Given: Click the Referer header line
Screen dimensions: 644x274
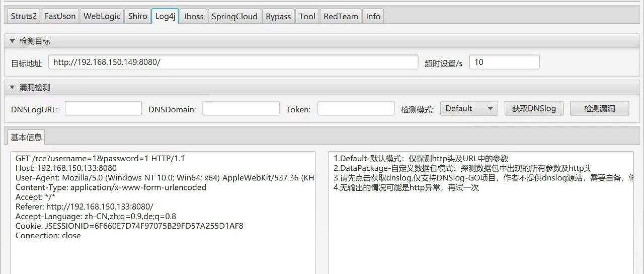Looking at the screenshot, I should pyautogui.click(x=85, y=207).
